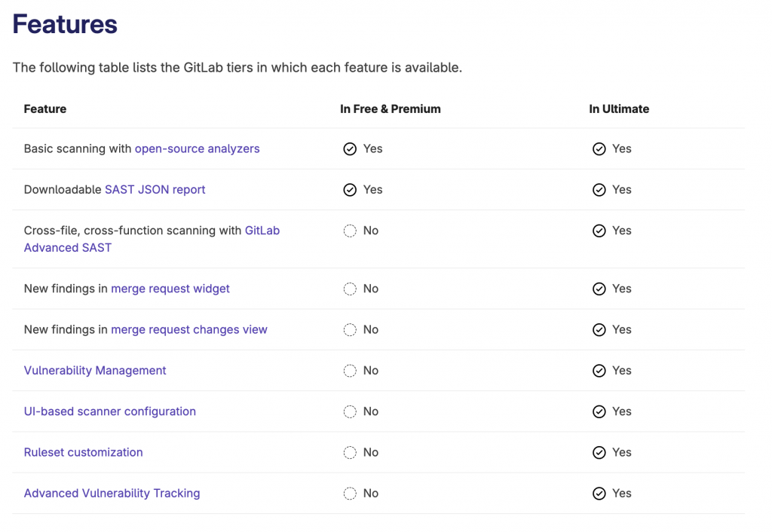This screenshot has height=532, width=772.
Task: Click dashed No icon for merge request changes view
Action: coord(350,330)
